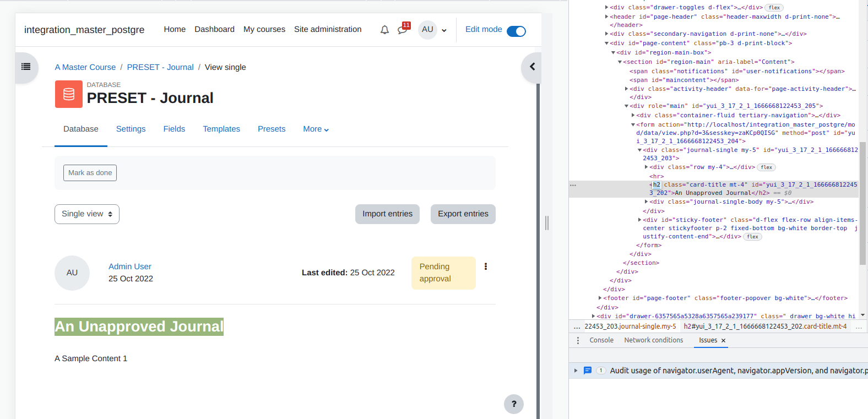Switch to the Fields tab
Screen dimensions: 868x419
(x=174, y=129)
